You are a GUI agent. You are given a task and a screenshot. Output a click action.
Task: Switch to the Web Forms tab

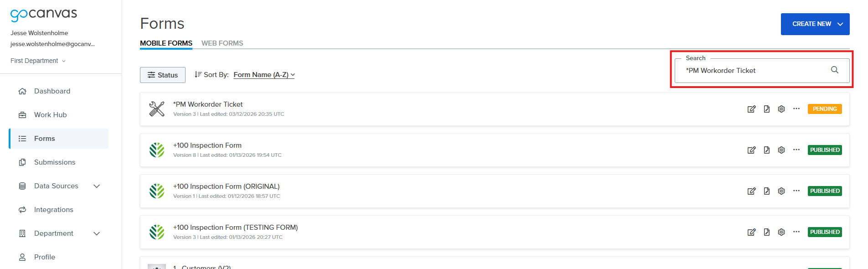click(222, 43)
